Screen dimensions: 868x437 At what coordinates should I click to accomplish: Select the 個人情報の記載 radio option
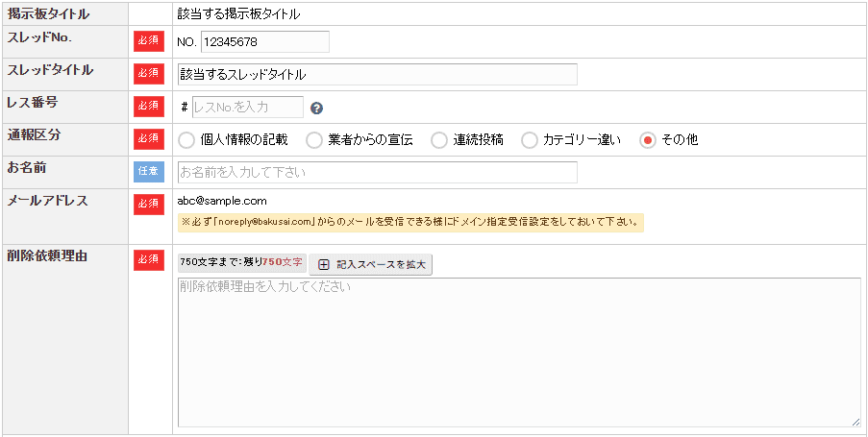[186, 140]
